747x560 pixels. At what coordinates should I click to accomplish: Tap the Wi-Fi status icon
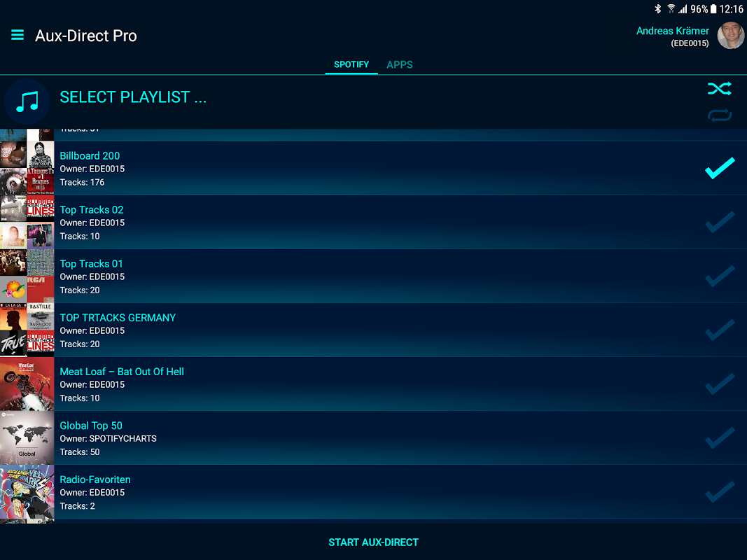[x=671, y=8]
